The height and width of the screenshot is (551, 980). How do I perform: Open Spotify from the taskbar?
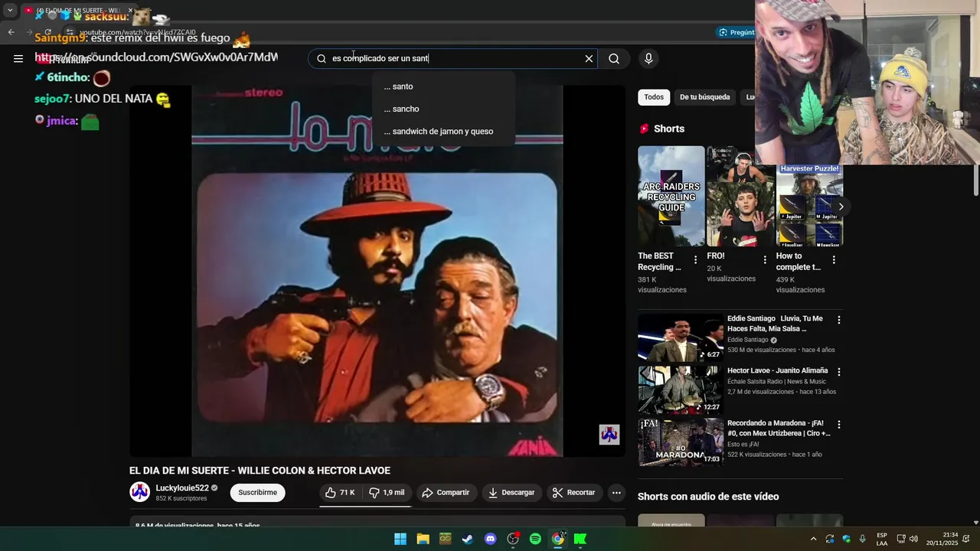pos(535,539)
